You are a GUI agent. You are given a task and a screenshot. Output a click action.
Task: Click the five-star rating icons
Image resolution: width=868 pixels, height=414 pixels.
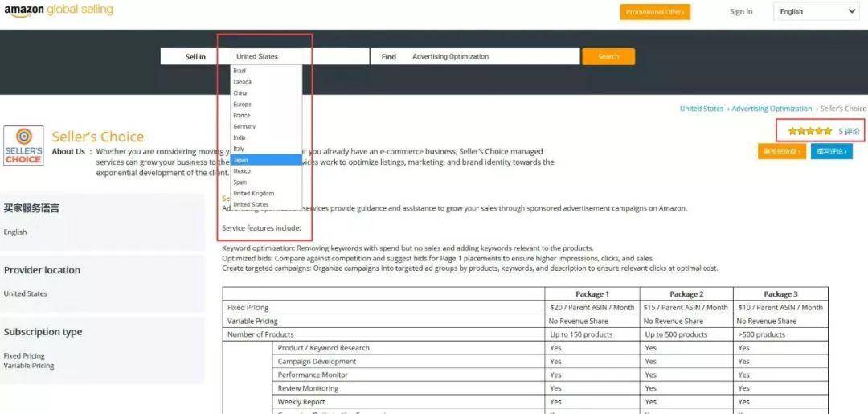click(810, 131)
